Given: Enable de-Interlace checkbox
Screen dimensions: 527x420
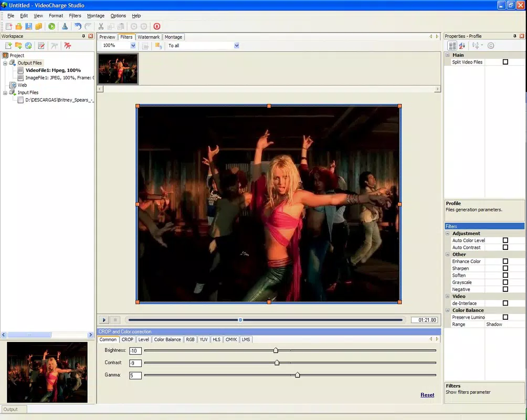Looking at the screenshot, I should (x=505, y=303).
